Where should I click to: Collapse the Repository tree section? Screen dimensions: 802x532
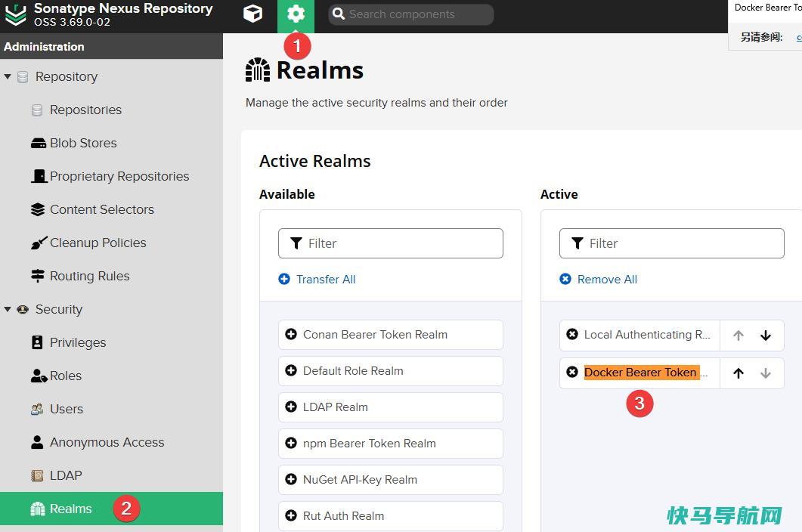click(8, 77)
